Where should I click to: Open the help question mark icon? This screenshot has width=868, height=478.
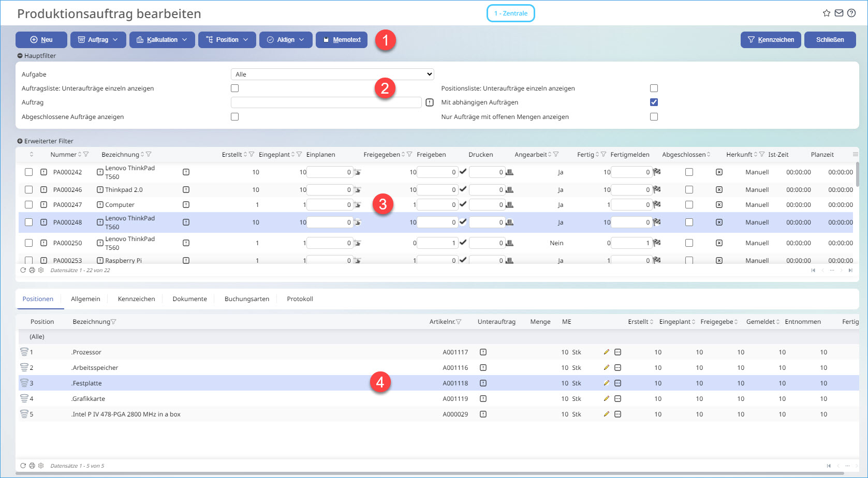tap(851, 13)
